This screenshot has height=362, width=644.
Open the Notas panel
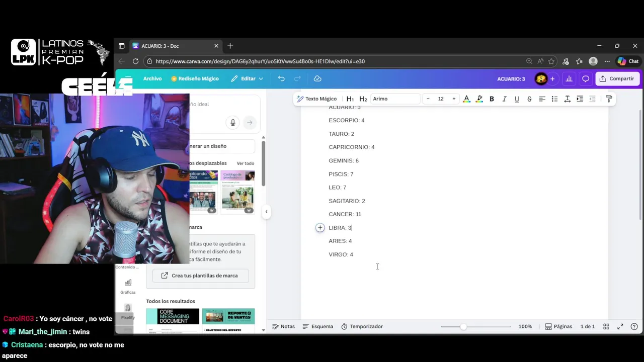(x=283, y=326)
